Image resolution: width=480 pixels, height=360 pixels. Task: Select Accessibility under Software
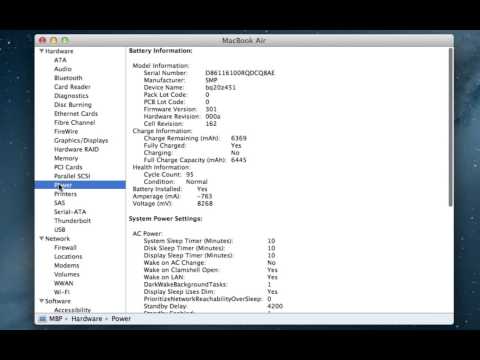coord(72,310)
